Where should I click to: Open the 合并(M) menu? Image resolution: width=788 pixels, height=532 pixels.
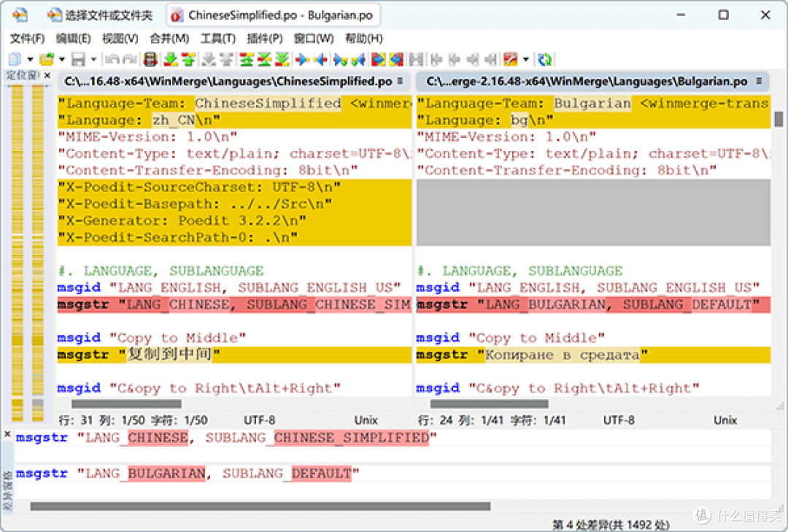[169, 38]
